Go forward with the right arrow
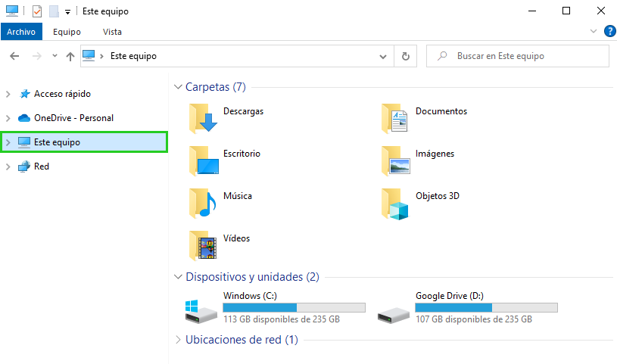 tap(36, 56)
